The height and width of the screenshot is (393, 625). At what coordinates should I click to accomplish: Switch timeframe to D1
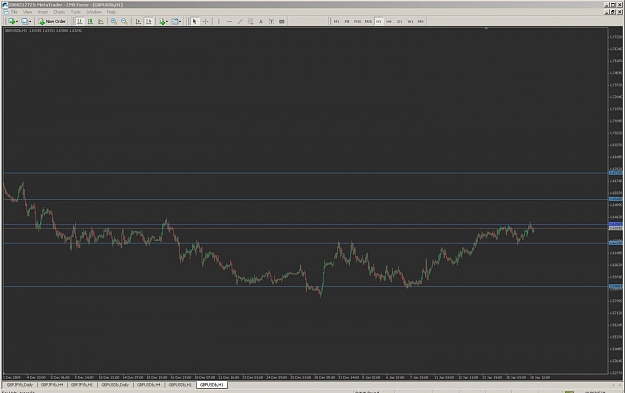[399, 22]
